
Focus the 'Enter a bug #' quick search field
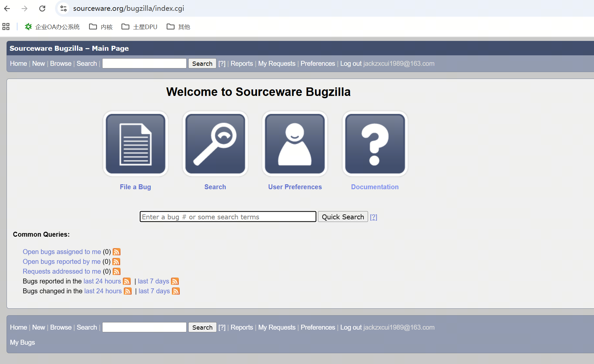pos(228,217)
